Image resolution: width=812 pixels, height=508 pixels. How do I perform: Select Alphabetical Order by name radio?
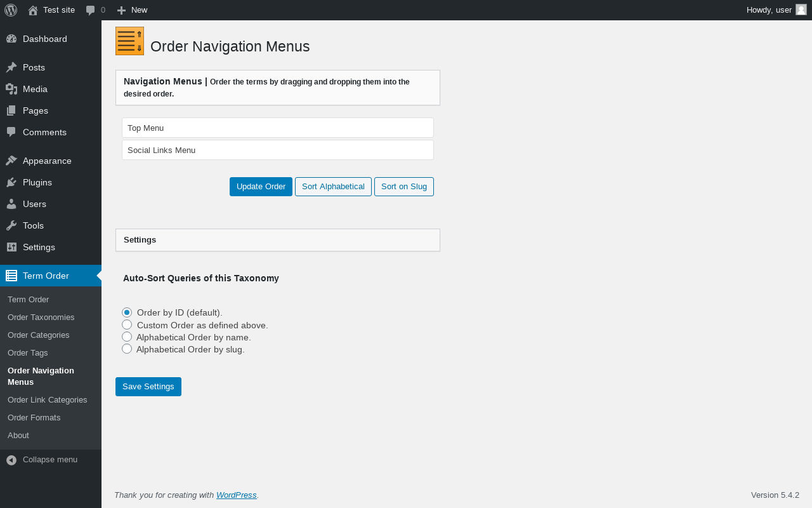point(127,337)
